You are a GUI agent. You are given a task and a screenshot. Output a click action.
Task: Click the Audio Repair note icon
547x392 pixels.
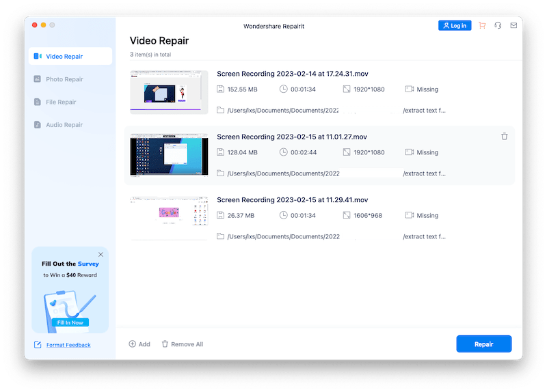[38, 125]
